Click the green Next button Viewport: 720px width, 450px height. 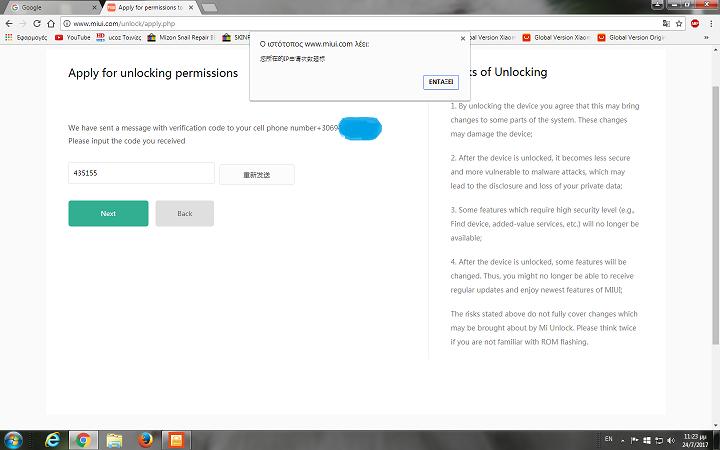(108, 213)
